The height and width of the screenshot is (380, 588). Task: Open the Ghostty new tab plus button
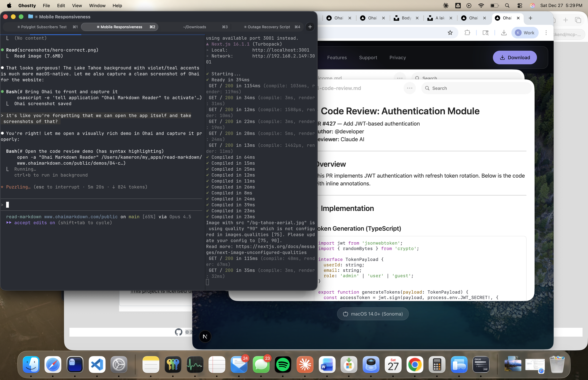tap(310, 27)
